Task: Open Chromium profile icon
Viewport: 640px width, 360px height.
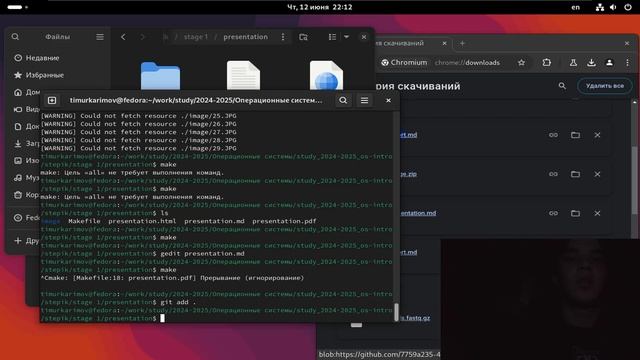Action: [609, 62]
